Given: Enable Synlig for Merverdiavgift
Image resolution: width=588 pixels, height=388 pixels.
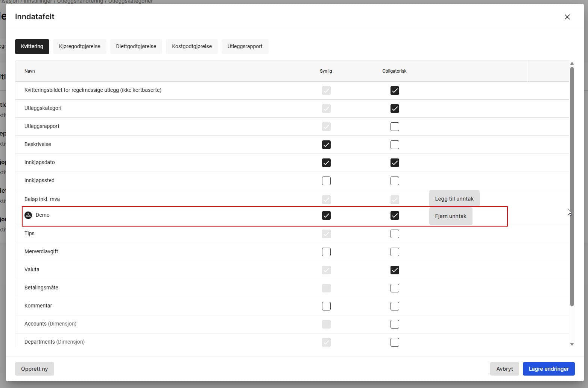Looking at the screenshot, I should 326,252.
